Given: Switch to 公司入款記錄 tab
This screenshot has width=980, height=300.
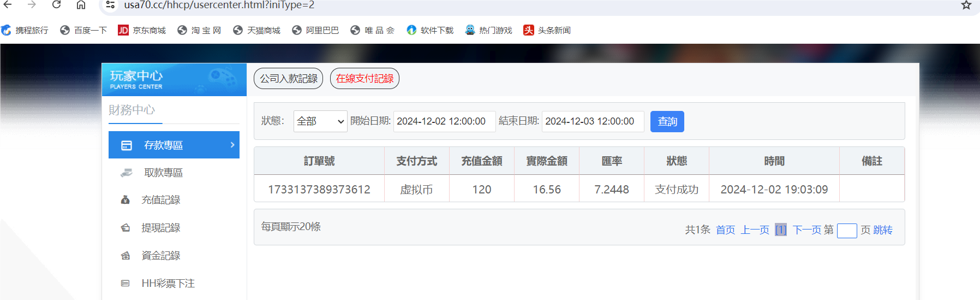Looking at the screenshot, I should pyautogui.click(x=288, y=79).
